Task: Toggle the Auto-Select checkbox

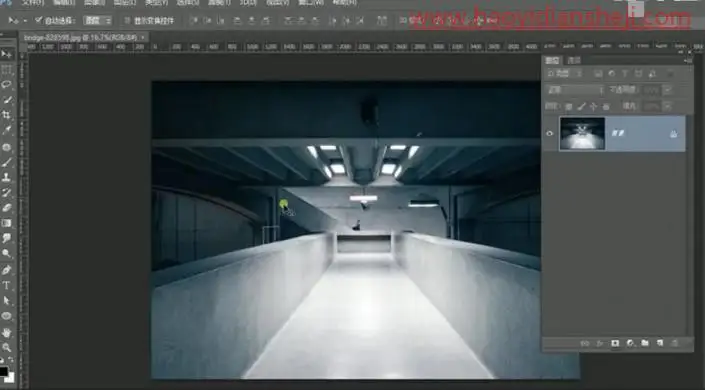Action: pyautogui.click(x=38, y=20)
